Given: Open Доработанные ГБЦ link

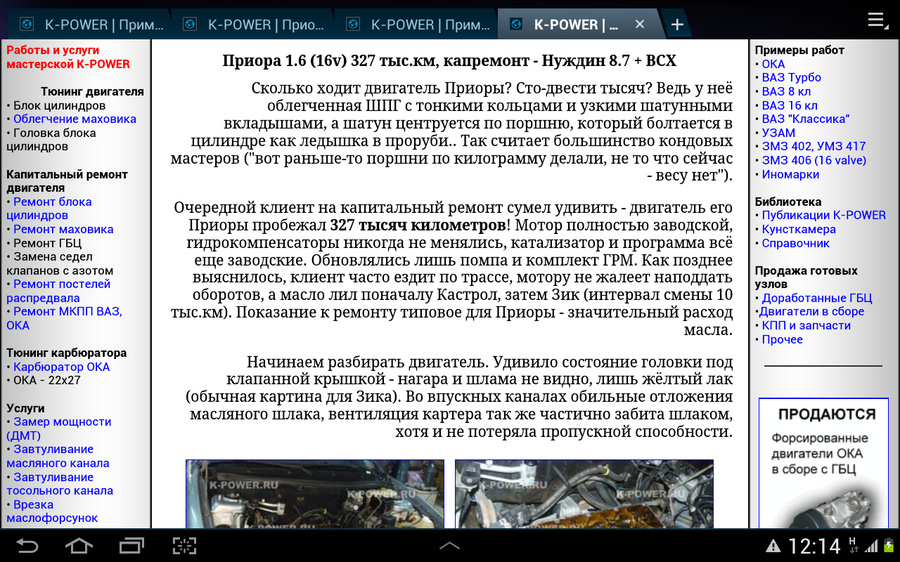Looking at the screenshot, I should [817, 298].
